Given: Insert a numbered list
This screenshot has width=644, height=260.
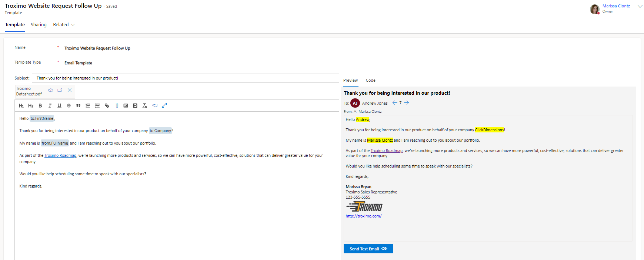Looking at the screenshot, I should point(88,106).
